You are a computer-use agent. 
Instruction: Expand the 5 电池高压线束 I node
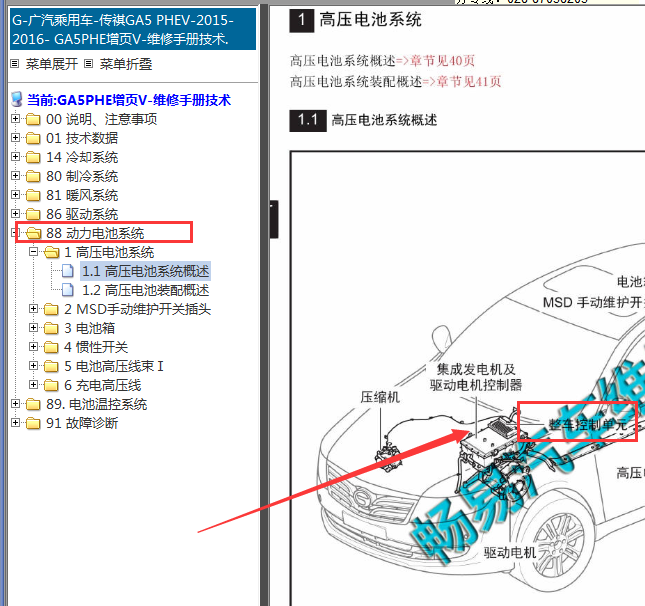coord(34,365)
